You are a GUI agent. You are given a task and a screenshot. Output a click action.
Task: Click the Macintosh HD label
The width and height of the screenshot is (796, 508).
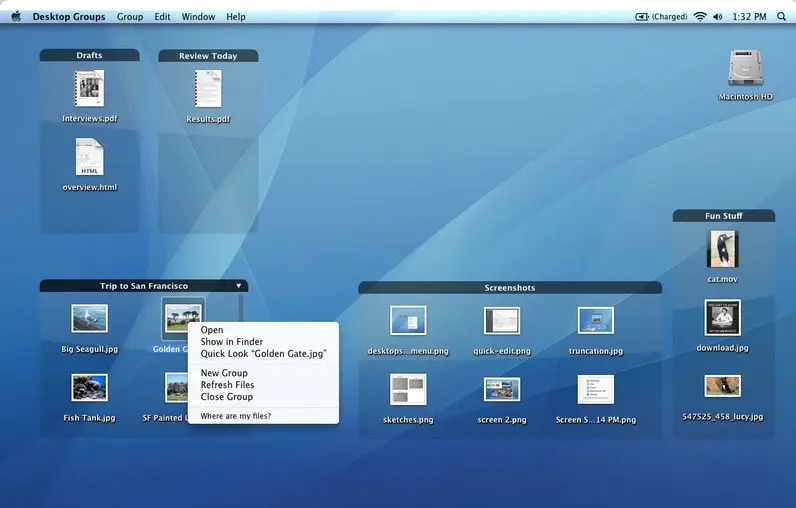(x=745, y=96)
